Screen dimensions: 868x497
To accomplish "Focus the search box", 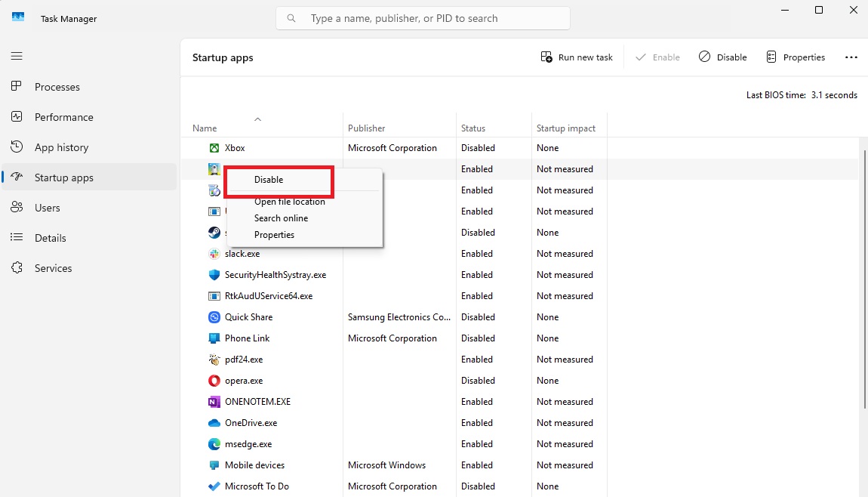I will 423,18.
